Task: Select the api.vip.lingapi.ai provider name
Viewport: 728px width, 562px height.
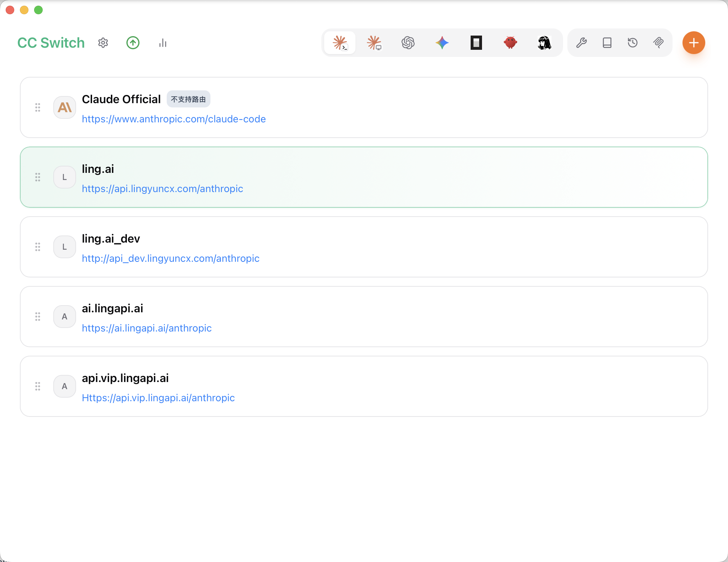Action: tap(125, 378)
